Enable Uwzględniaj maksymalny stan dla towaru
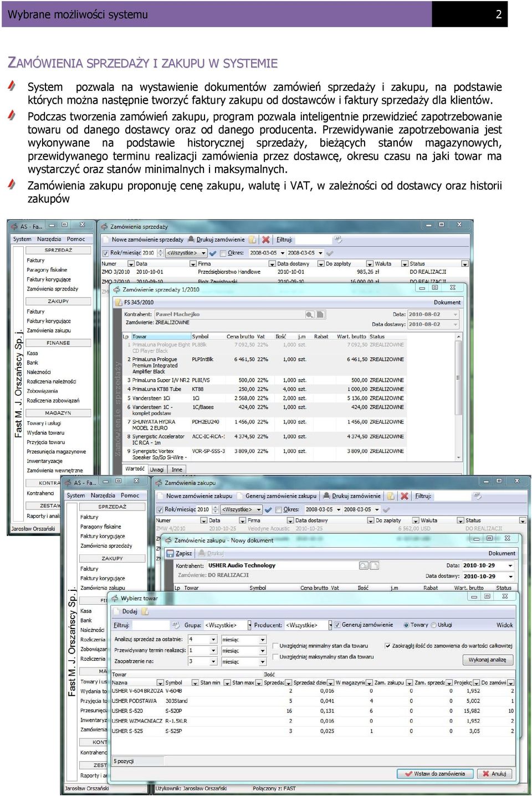The height and width of the screenshot is (796, 532). click(275, 657)
